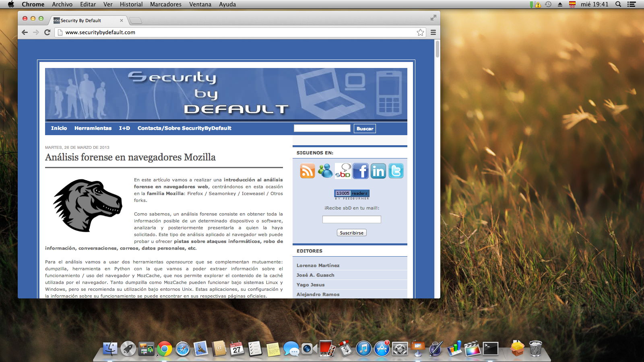
Task: Visit the Facebook page via its icon
Action: coord(361,171)
